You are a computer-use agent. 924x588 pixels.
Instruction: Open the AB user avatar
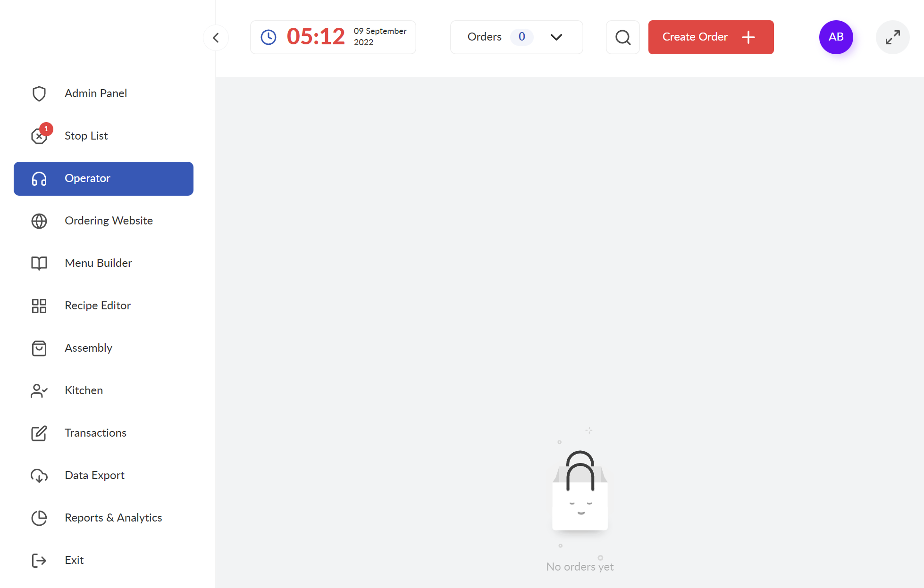(x=836, y=37)
